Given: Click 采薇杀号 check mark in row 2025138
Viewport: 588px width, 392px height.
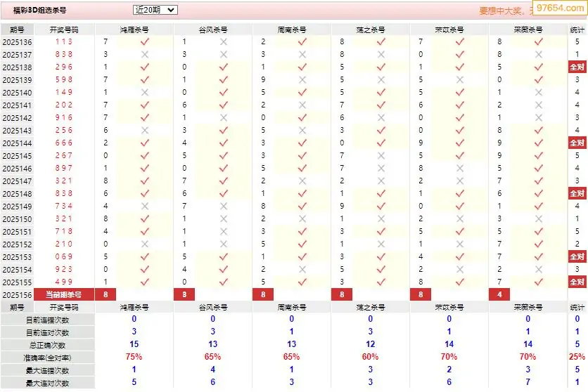Looking at the screenshot, I should click(x=539, y=67).
